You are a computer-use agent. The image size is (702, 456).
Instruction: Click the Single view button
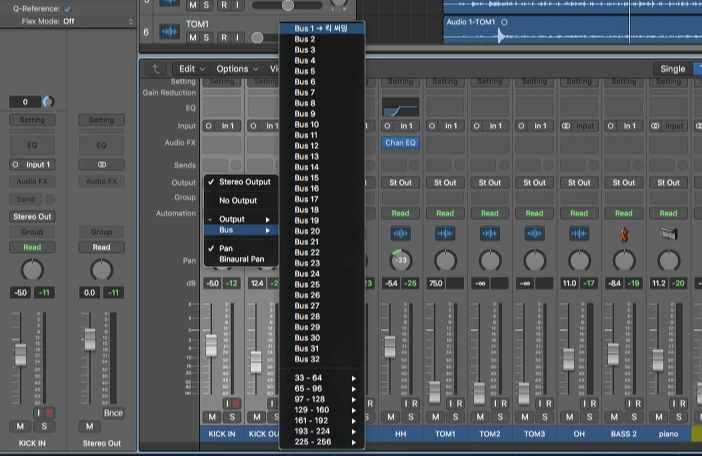point(672,69)
